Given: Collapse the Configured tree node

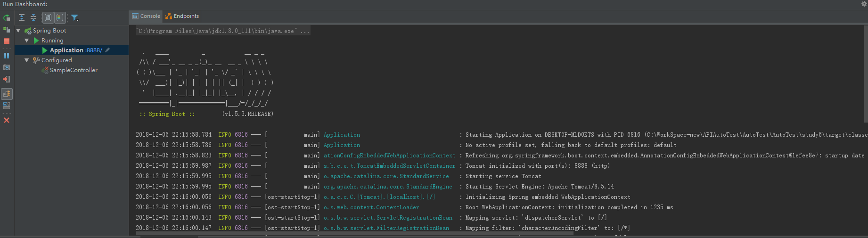Looking at the screenshot, I should point(27,60).
